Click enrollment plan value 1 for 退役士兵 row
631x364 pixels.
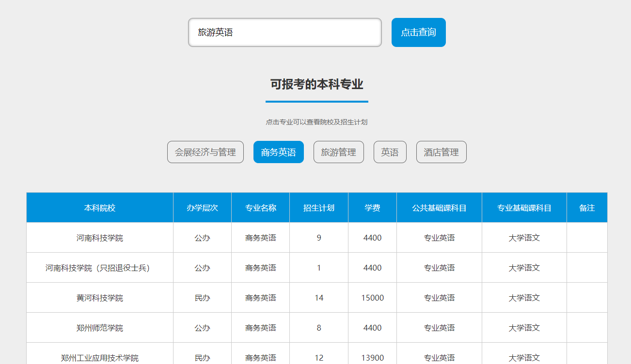(x=319, y=268)
